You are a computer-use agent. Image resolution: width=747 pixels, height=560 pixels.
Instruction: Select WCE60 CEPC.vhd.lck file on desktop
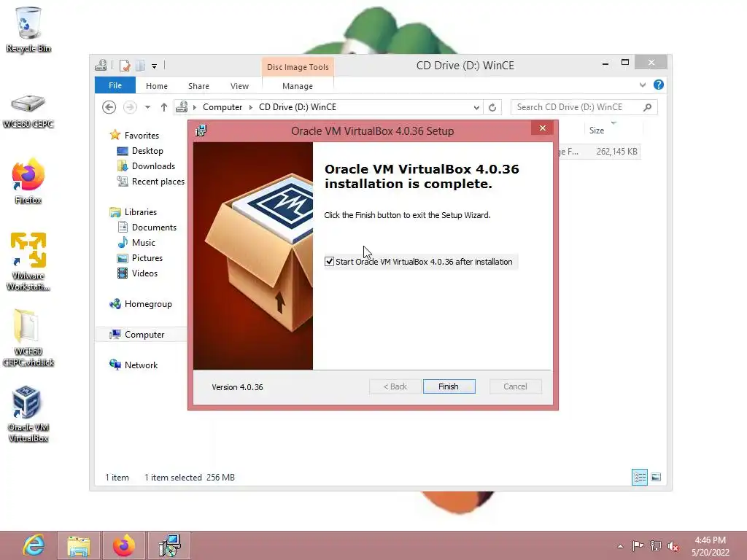pyautogui.click(x=28, y=338)
